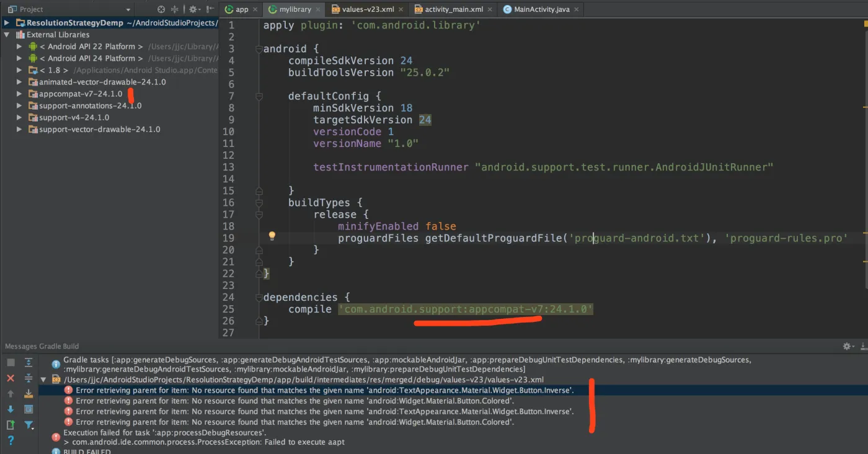
Task: Click the Android API 24 Platform icon
Action: pyautogui.click(x=33, y=58)
